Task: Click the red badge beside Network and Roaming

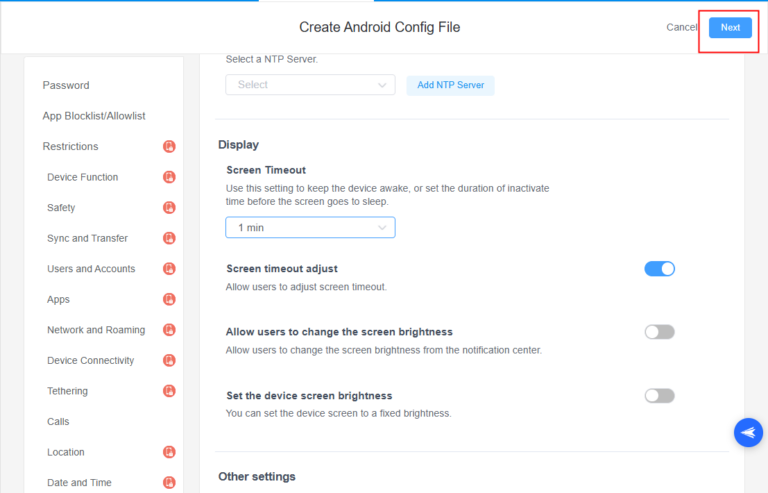Action: point(169,330)
